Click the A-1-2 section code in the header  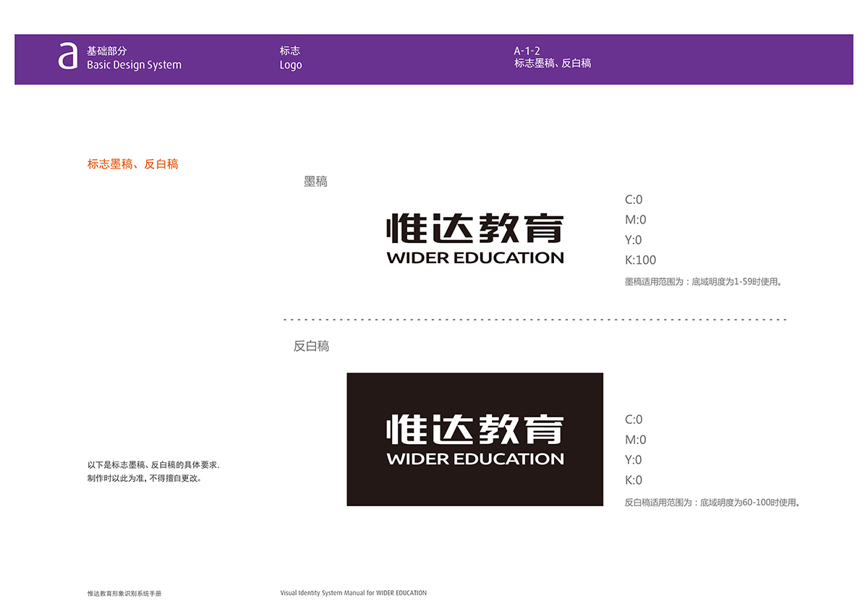click(527, 51)
